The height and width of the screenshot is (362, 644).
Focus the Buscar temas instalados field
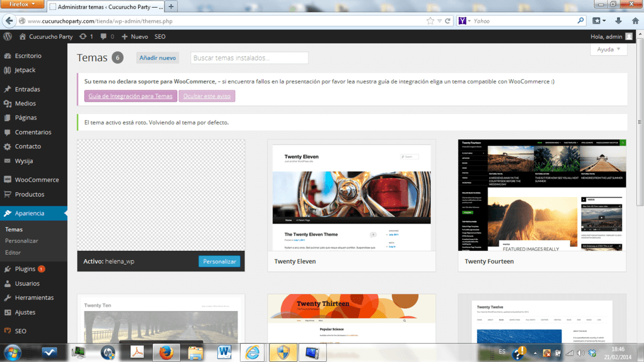(249, 58)
